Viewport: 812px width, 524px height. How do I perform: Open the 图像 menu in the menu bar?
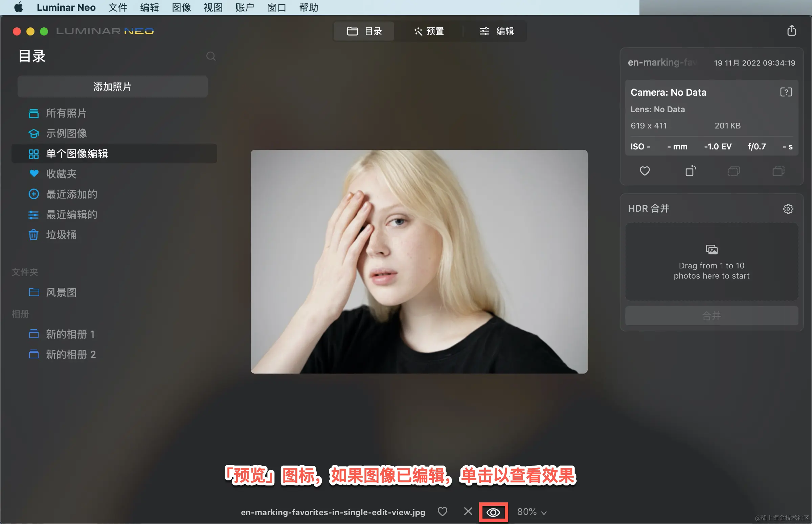(181, 7)
